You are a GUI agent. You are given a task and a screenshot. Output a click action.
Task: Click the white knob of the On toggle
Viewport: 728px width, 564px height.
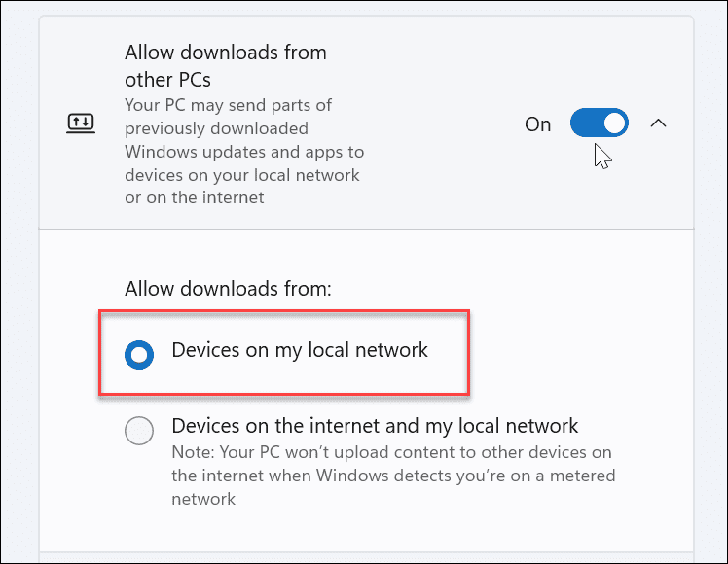(x=613, y=123)
